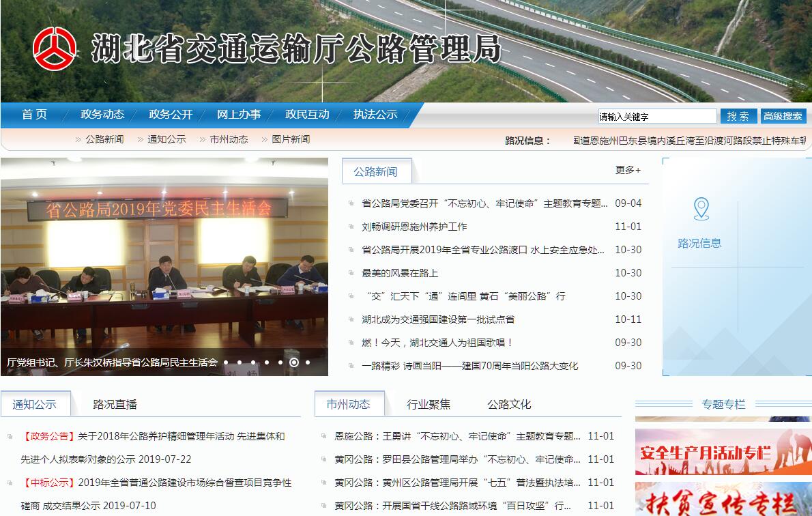Open the 政务公开 menu item

(x=171, y=115)
